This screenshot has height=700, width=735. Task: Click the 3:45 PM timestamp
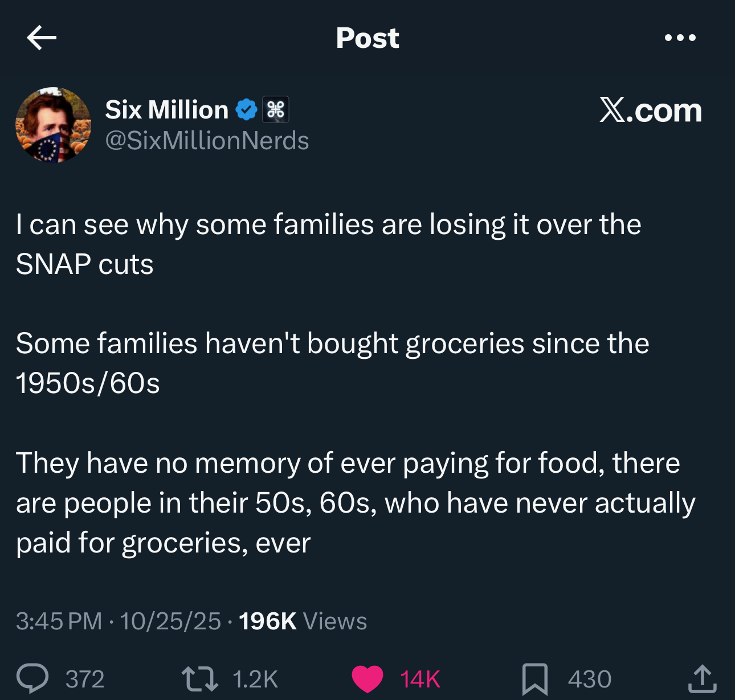[x=59, y=621]
